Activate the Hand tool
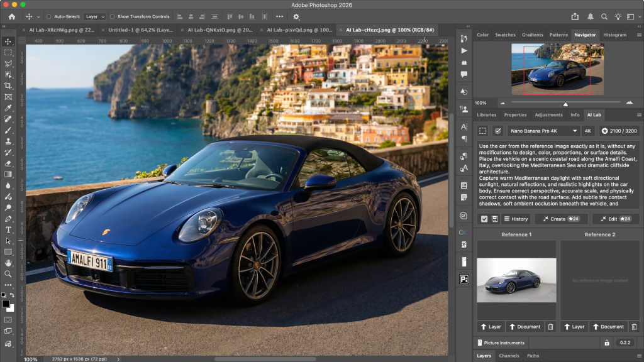 coord(8,263)
